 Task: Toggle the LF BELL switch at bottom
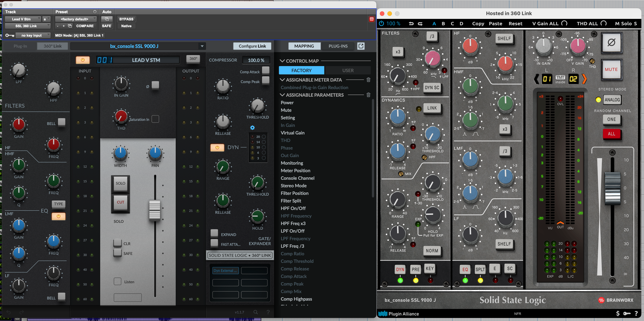61,296
